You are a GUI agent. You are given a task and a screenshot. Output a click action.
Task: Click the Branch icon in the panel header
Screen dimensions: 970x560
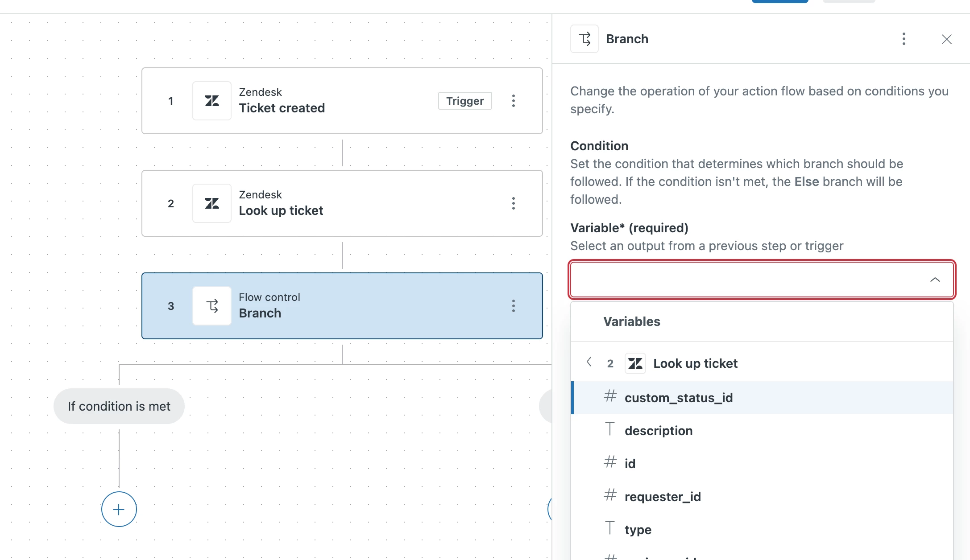584,39
